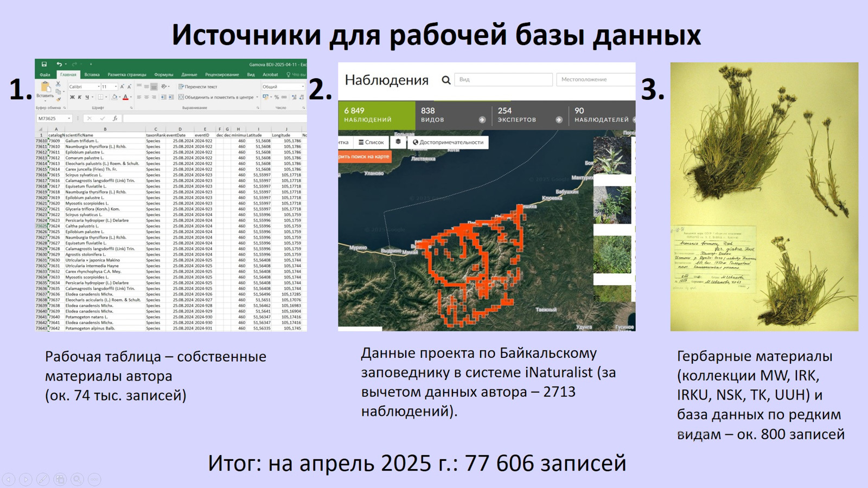Open the 838 видов tab
The width and height of the screenshot is (868, 488).
[454, 115]
